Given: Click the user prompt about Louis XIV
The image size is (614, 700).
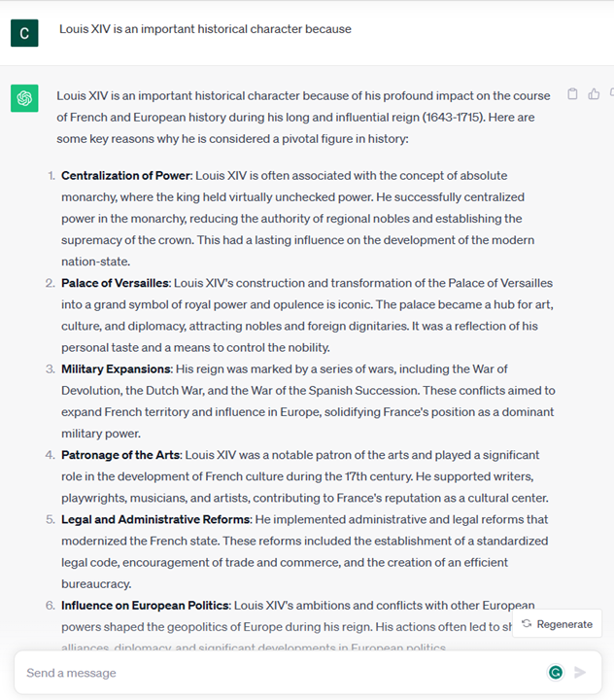Looking at the screenshot, I should pyautogui.click(x=205, y=29).
